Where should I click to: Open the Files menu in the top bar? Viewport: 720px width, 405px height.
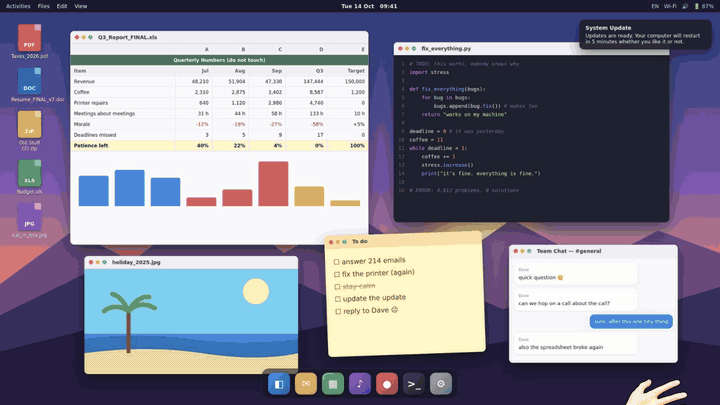[x=44, y=6]
